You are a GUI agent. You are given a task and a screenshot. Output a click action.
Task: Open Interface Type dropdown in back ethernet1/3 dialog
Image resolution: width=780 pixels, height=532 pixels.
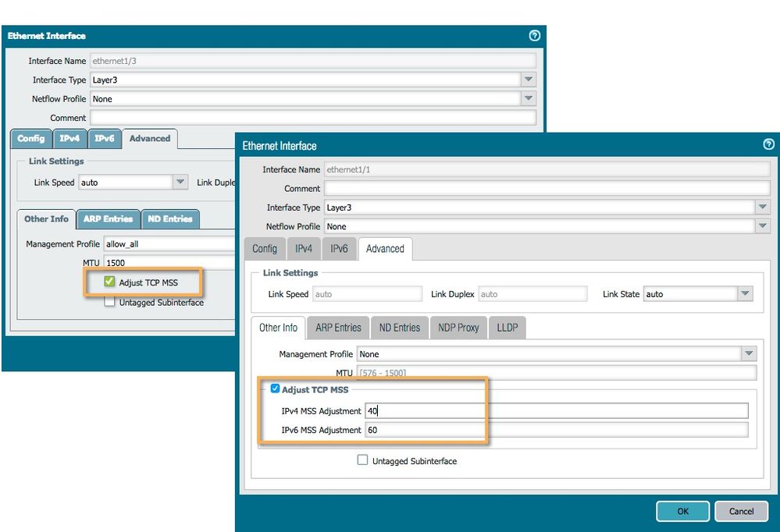tap(529, 80)
